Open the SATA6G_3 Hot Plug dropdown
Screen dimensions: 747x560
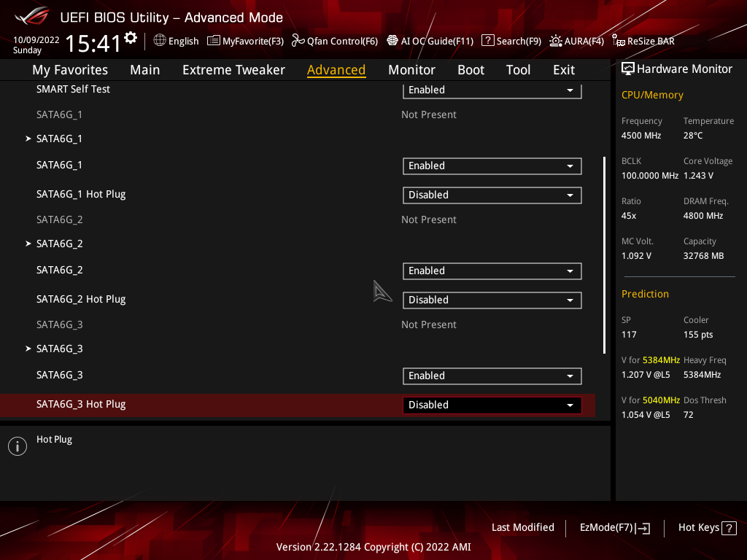click(x=492, y=405)
